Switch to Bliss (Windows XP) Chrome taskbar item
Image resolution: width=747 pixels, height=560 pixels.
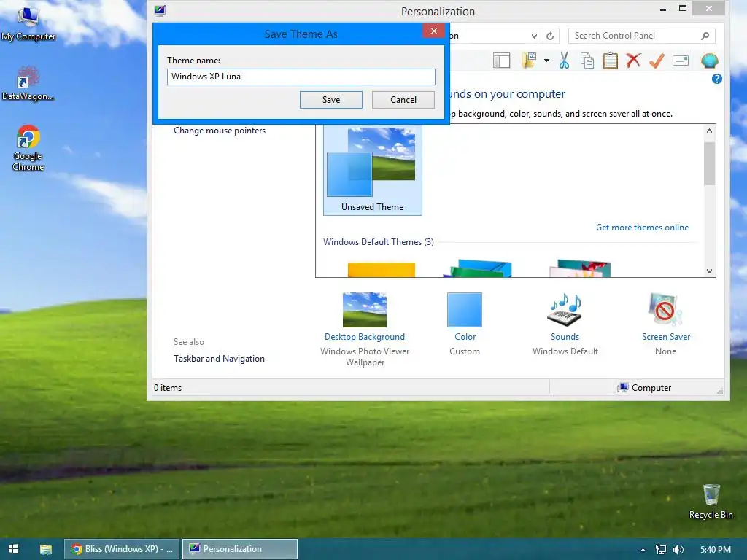[x=122, y=549]
